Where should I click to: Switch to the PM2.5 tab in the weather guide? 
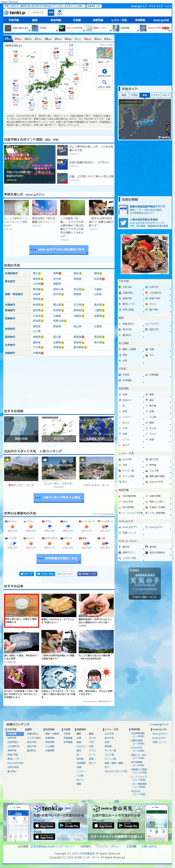[x=166, y=95]
